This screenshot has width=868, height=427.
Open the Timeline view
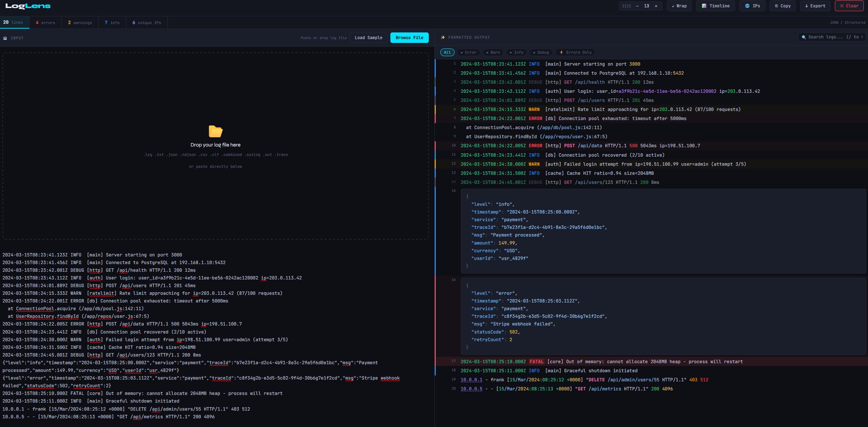pyautogui.click(x=715, y=6)
